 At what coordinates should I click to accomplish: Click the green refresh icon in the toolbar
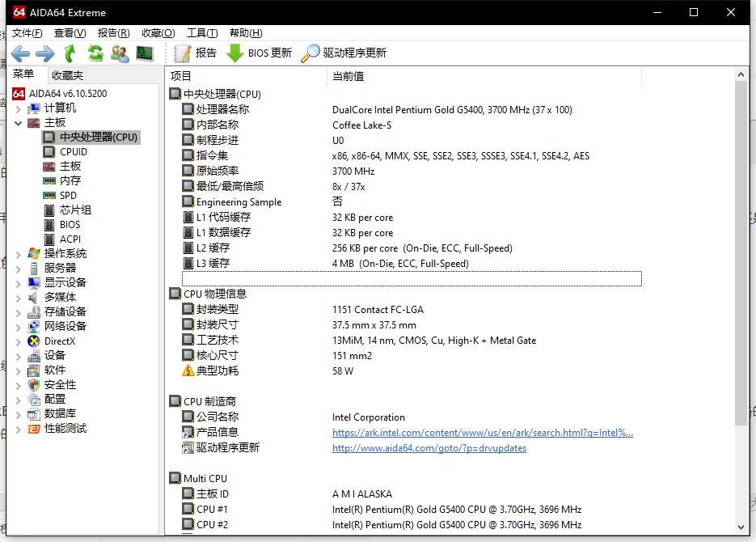(x=95, y=53)
